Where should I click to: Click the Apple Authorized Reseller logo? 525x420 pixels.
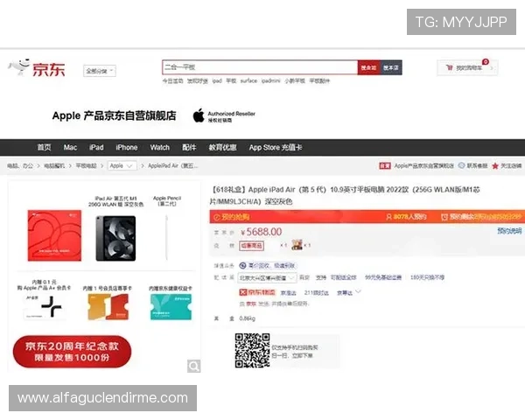[199, 115]
